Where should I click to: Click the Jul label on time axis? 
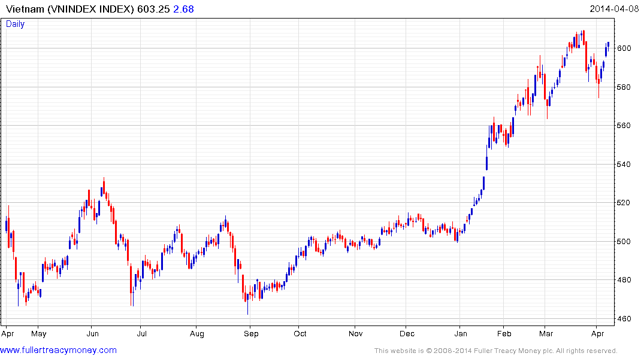point(142,333)
